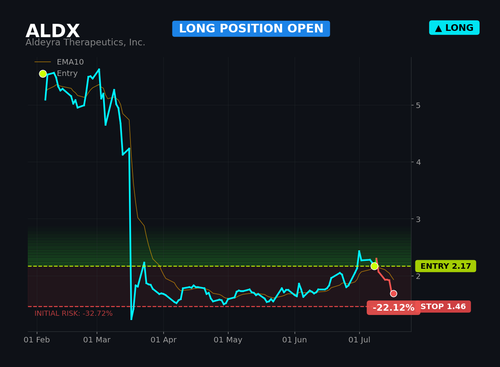Click the 01 Apr axis label
500x367 pixels.
(163, 340)
